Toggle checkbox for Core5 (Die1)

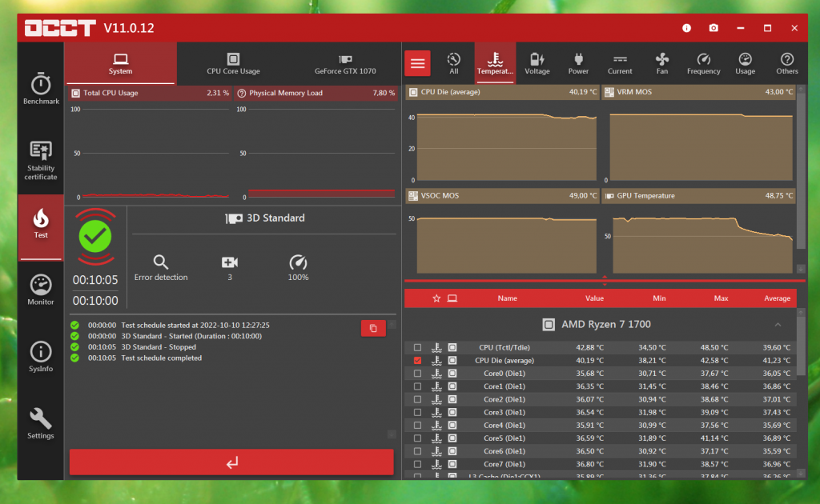point(417,438)
